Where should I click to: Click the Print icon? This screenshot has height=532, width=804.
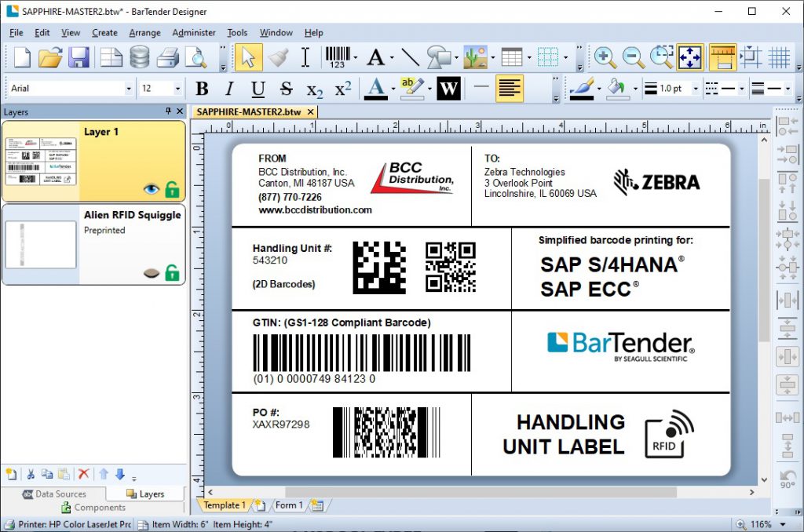168,57
